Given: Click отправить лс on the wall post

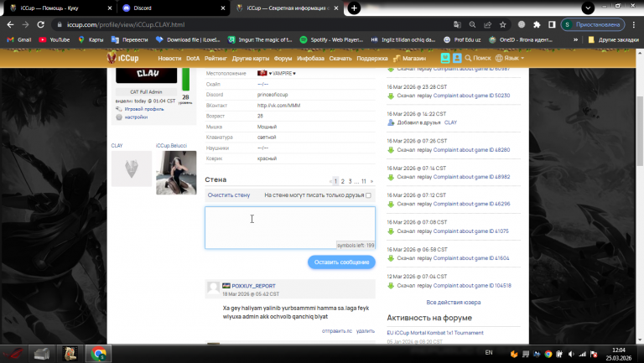Looking at the screenshot, I should [337, 331].
